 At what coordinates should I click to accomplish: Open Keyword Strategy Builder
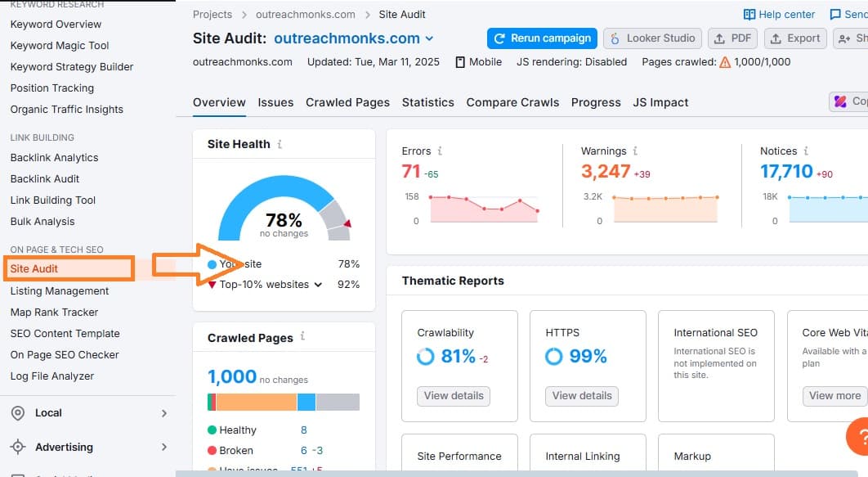coord(72,67)
